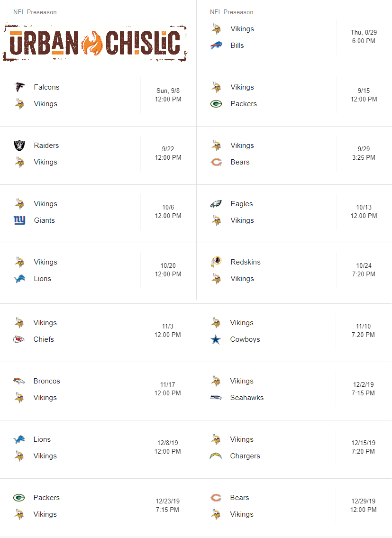Screen dimensions: 392x538
Task: Click the Chargers bolt logo
Action: click(x=216, y=456)
